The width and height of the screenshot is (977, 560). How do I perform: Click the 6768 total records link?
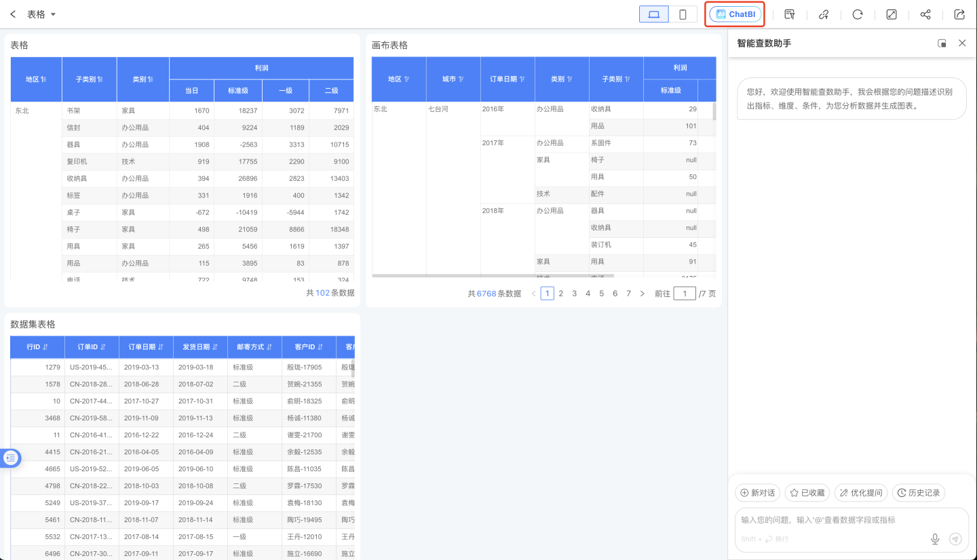[486, 294]
